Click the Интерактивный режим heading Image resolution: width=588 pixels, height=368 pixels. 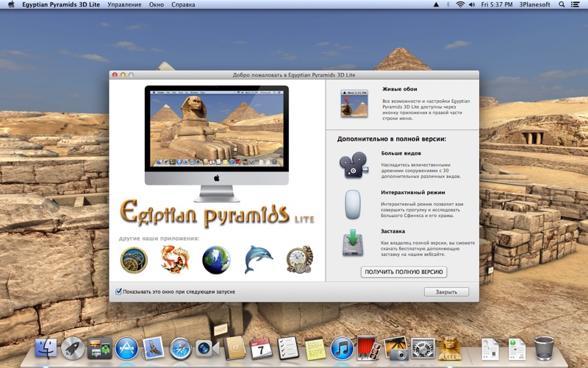point(413,192)
